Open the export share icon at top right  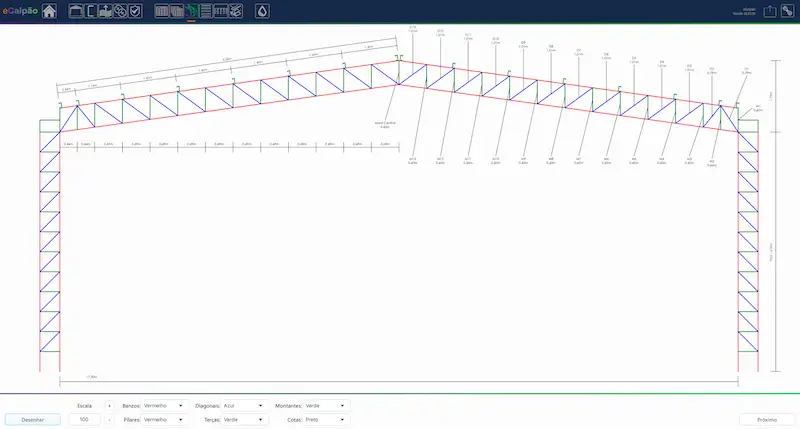pos(770,11)
